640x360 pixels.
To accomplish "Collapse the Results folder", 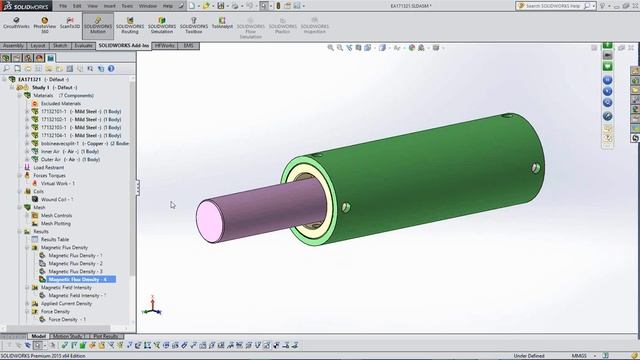I will pos(20,231).
